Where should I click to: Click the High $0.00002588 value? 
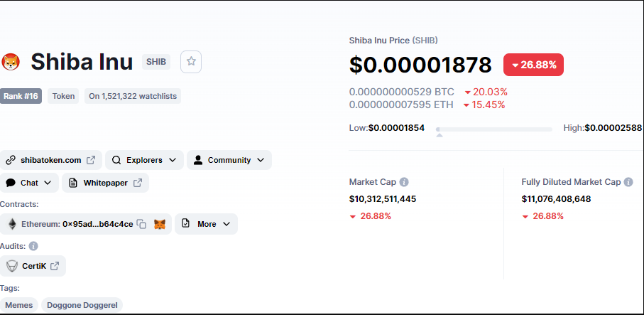613,128
